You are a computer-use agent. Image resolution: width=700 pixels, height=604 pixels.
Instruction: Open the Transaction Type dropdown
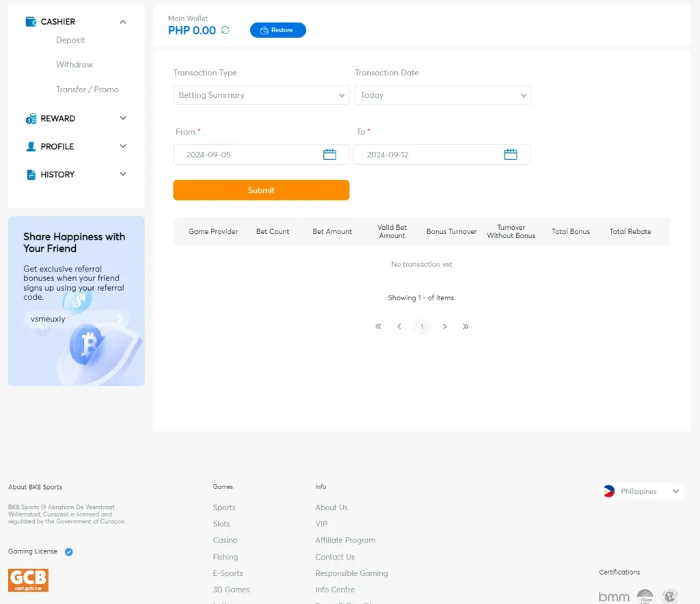(260, 94)
